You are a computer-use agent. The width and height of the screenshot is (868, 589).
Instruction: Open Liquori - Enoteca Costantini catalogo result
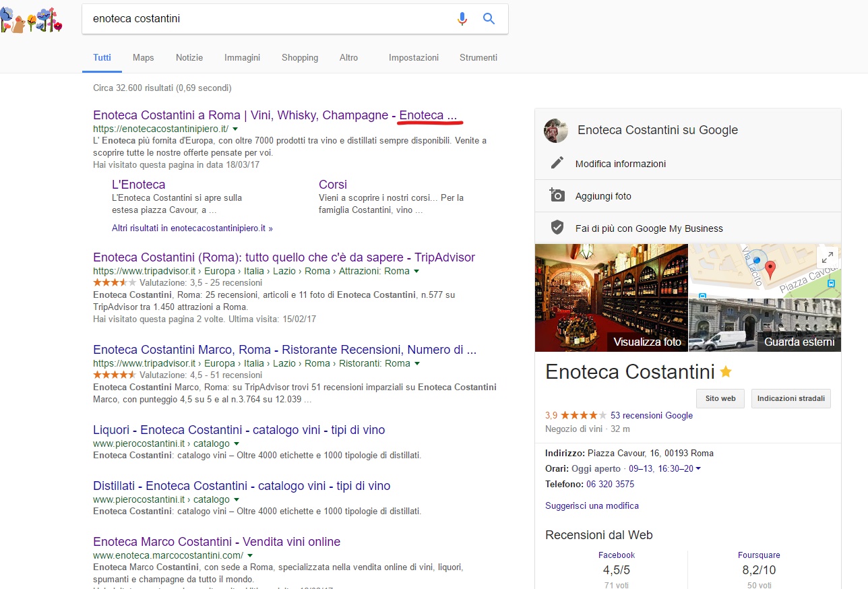239,430
